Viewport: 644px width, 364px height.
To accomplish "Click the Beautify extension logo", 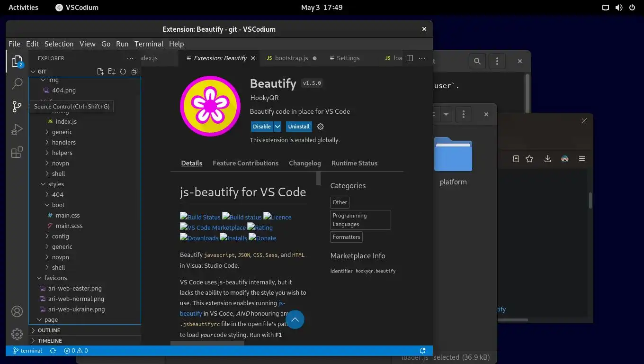I will point(210,106).
